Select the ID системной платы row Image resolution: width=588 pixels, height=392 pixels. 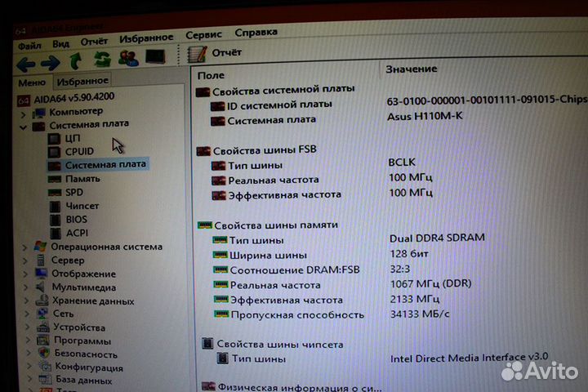tap(271, 105)
